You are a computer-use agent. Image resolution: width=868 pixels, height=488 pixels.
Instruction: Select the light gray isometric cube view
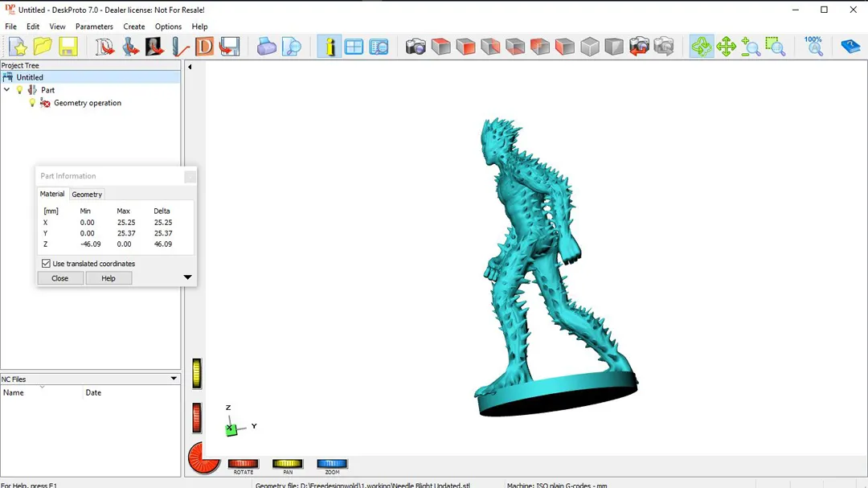click(590, 47)
